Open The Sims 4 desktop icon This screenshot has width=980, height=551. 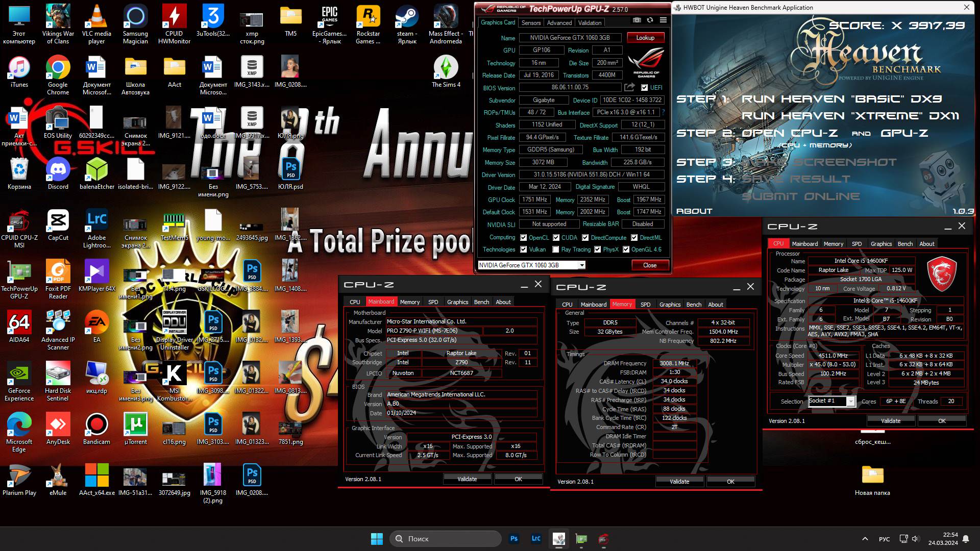coord(446,71)
